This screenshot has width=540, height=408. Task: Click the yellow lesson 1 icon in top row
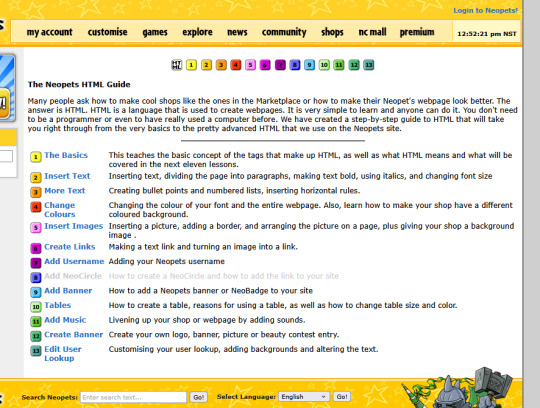191,65
